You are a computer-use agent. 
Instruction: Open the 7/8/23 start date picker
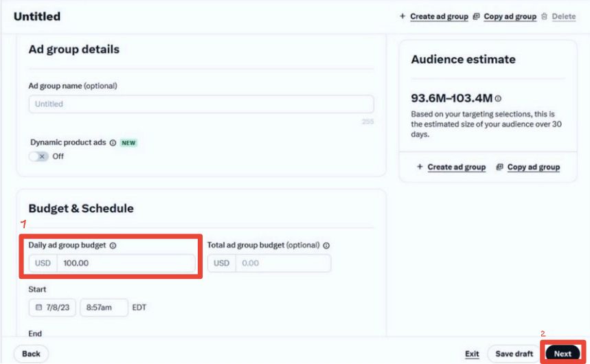point(52,308)
